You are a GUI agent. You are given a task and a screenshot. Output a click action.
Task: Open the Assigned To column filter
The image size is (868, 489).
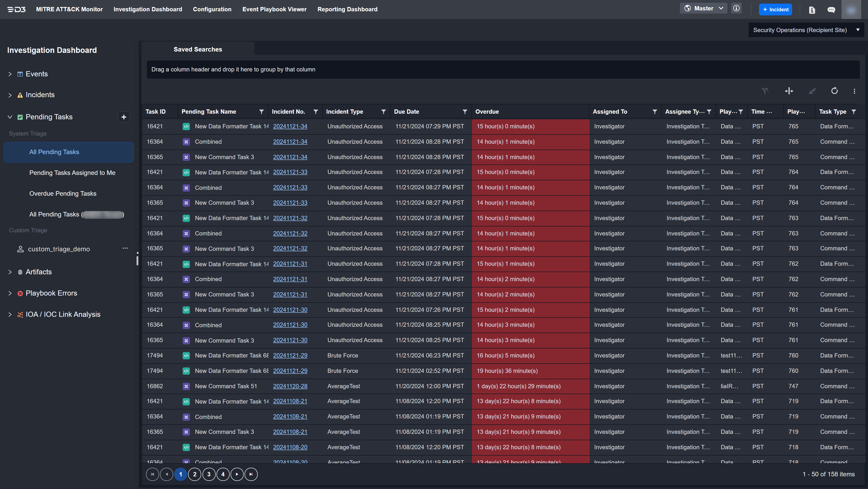[654, 112]
